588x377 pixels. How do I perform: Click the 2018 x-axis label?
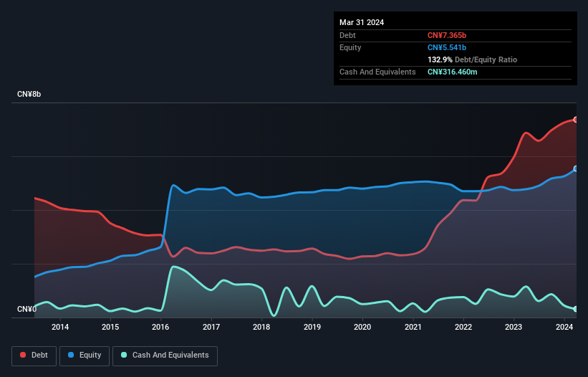pyautogui.click(x=261, y=327)
